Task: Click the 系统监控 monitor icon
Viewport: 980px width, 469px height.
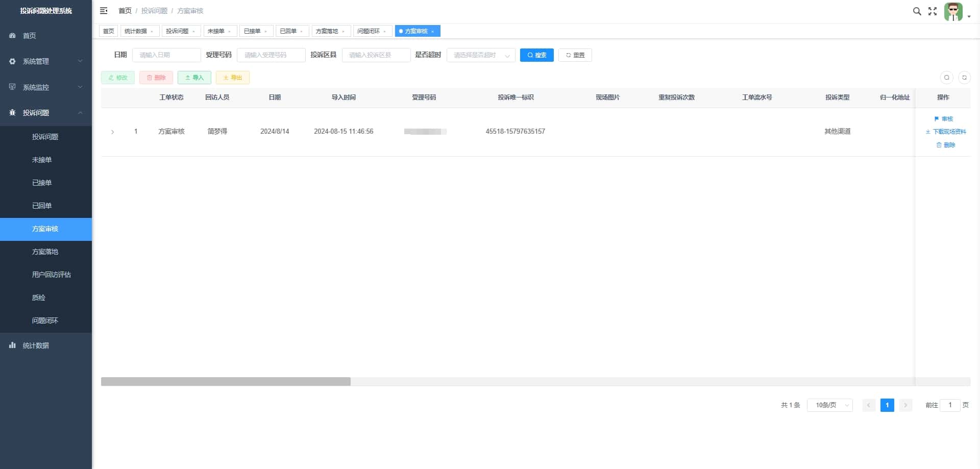Action: point(12,87)
